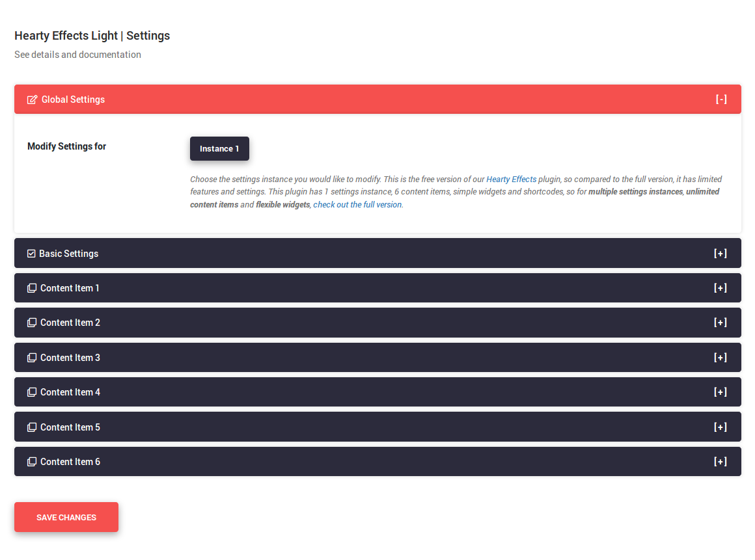Screen dimensions: 755x560
Task: Select the Content Item 1 title
Action: coord(70,288)
